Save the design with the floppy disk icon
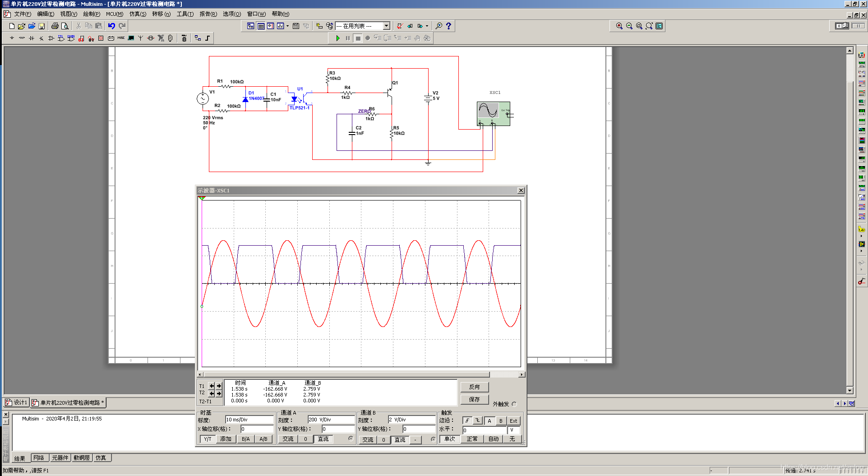Image resolution: width=868 pixels, height=476 pixels. click(x=42, y=26)
